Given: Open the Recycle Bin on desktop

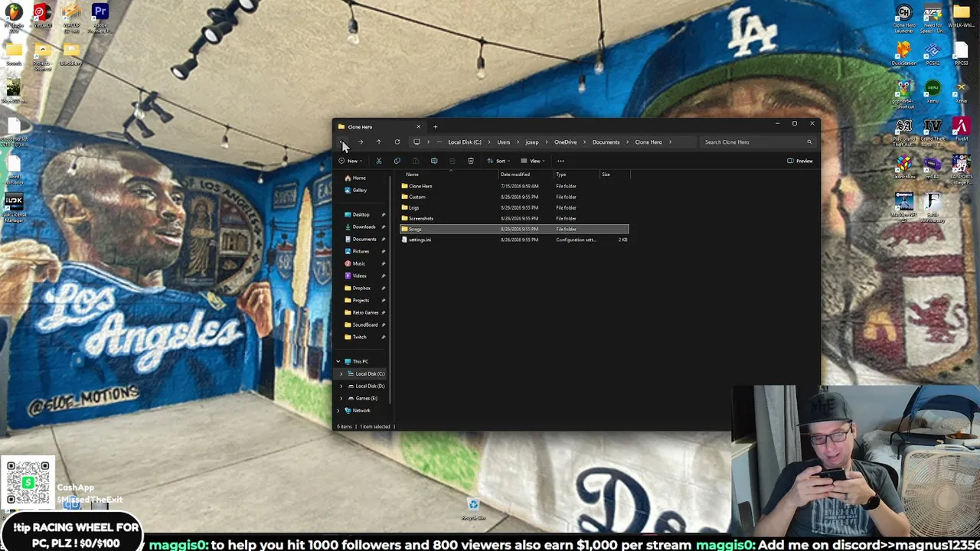Looking at the screenshot, I should 473,509.
